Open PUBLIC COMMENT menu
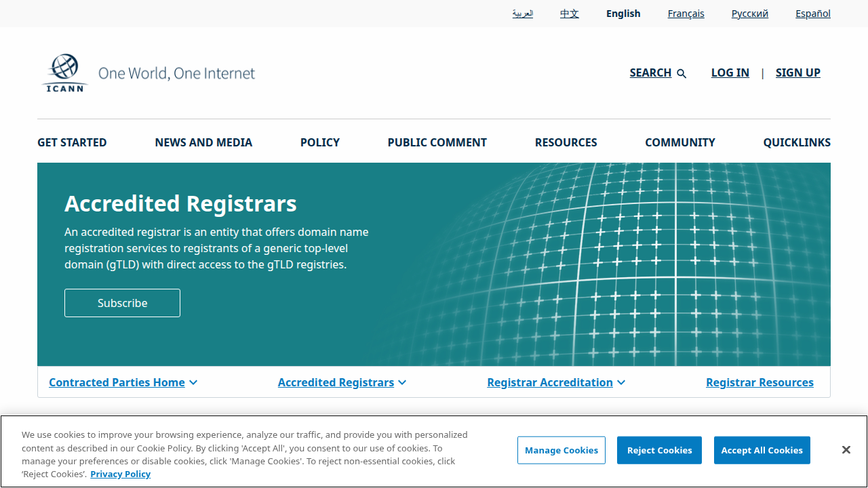Image resolution: width=868 pixels, height=488 pixels. coord(437,142)
